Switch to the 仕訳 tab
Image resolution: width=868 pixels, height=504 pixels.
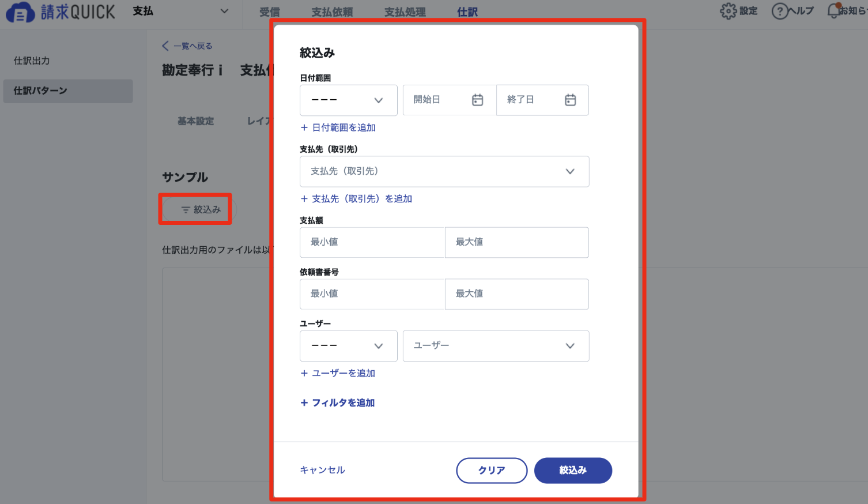(x=467, y=12)
